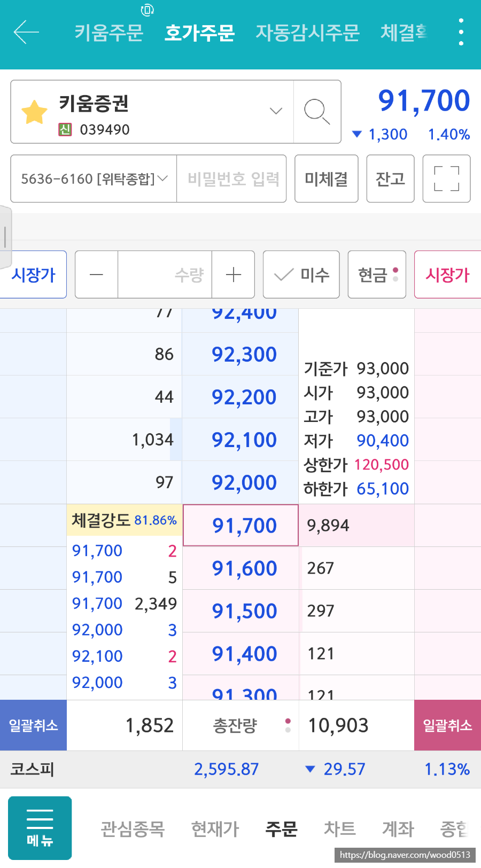Image resolution: width=481 pixels, height=868 pixels.
Task: Open the 차트 bottom navigation item
Action: (340, 829)
